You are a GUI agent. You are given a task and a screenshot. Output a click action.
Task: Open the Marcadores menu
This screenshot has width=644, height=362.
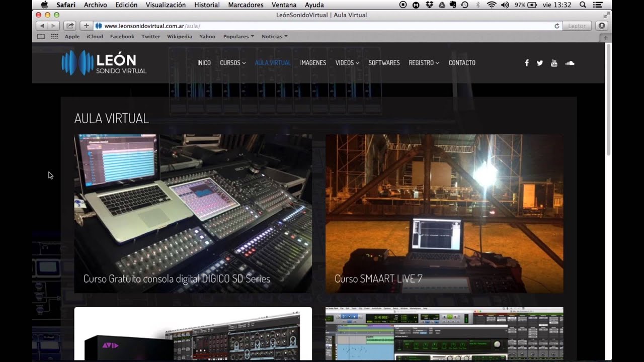tap(246, 5)
